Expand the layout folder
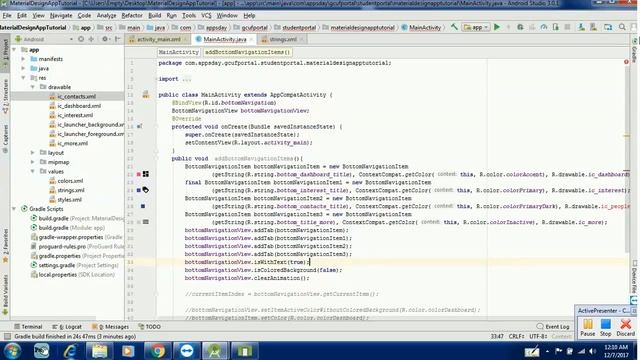 (33, 153)
